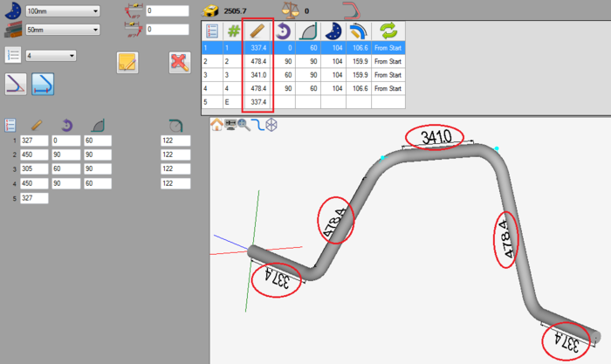Image resolution: width=611 pixels, height=364 pixels.
Task: Click the arc length column header icon
Action: (x=359, y=31)
